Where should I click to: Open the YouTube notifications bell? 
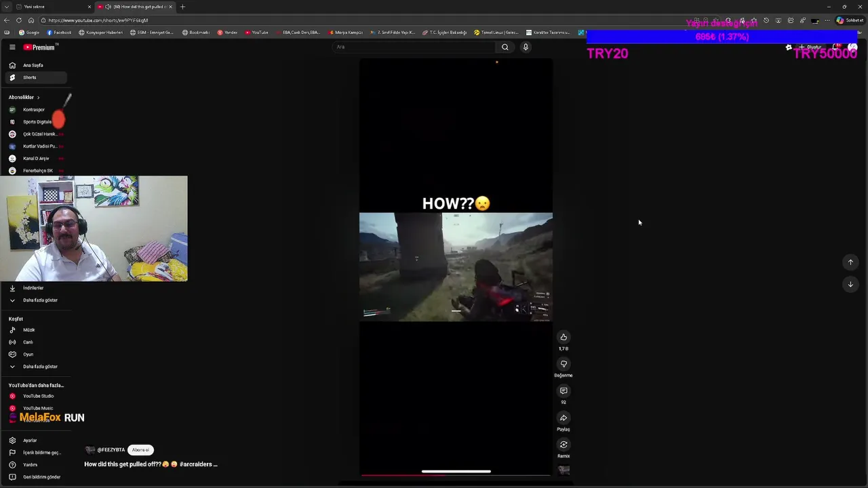837,47
